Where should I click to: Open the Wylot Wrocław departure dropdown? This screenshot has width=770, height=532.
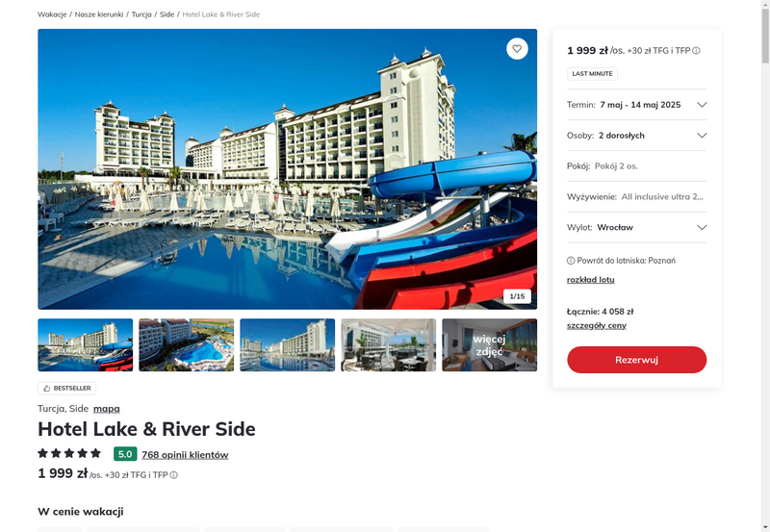[x=636, y=227]
